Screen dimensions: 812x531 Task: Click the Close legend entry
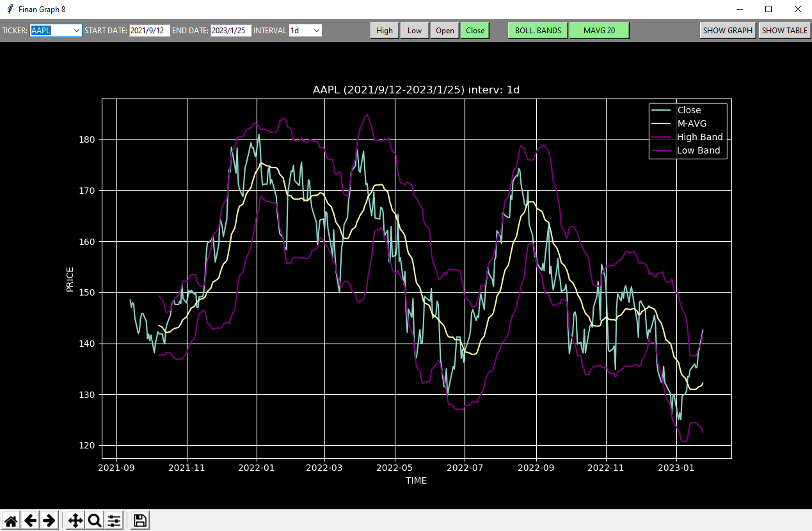689,110
